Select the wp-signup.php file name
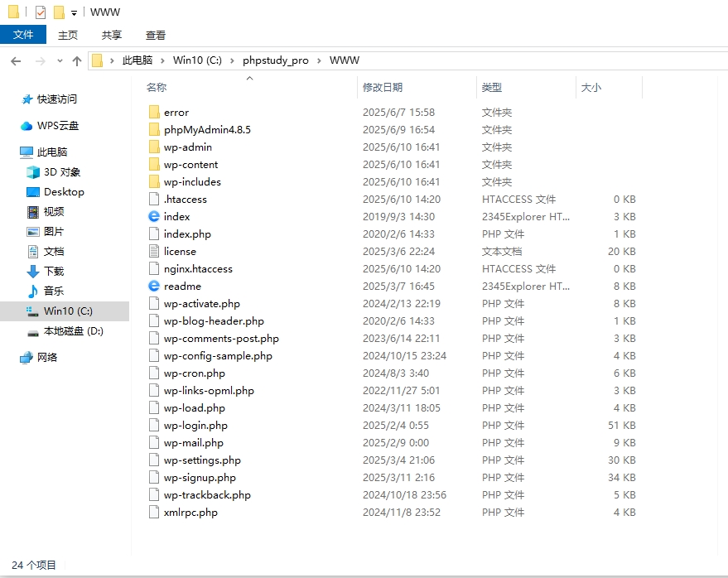728x578 pixels. coord(200,478)
